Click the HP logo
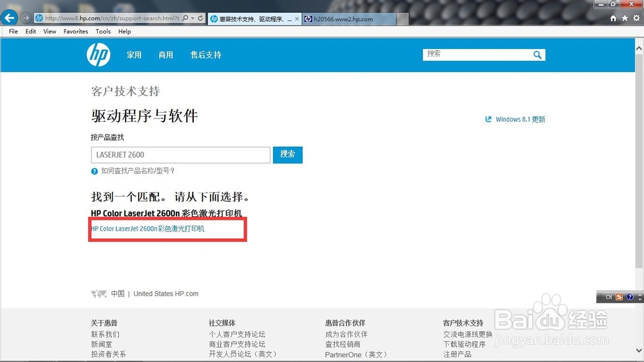The height and width of the screenshot is (362, 644). 99,55
